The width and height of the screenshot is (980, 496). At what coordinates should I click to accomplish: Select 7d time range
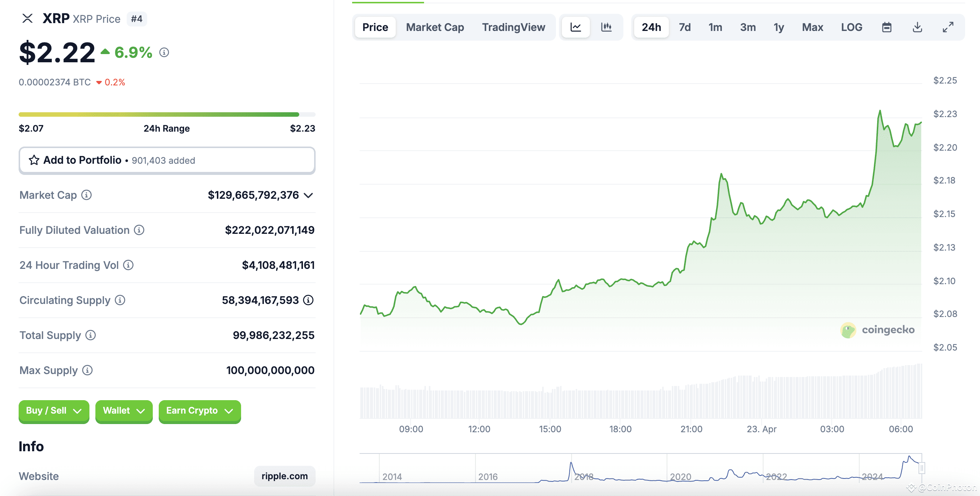[685, 27]
